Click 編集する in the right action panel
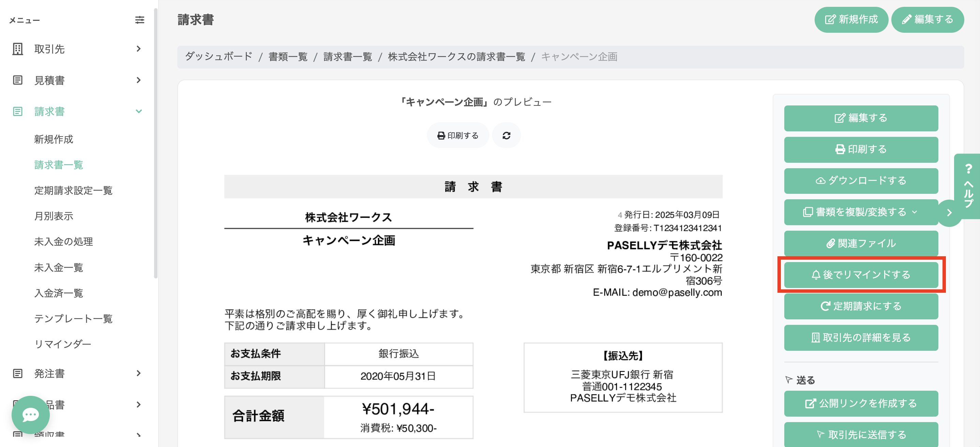This screenshot has height=447, width=980. tap(861, 118)
